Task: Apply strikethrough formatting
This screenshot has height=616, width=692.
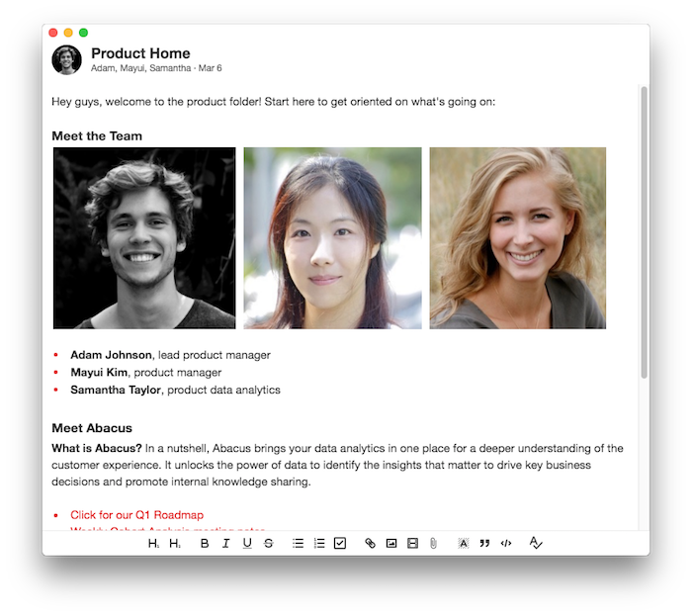Action: (268, 543)
